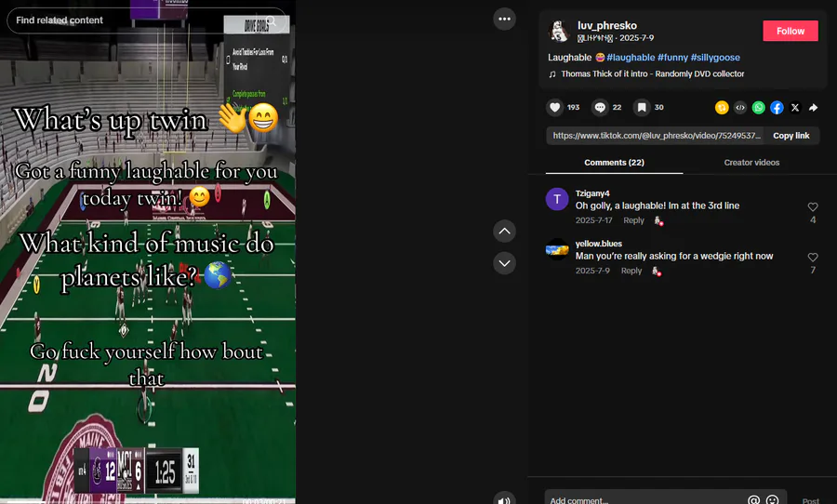Open luv_phresko profile avatar
Viewport: 837px width, 504px height.
(559, 31)
